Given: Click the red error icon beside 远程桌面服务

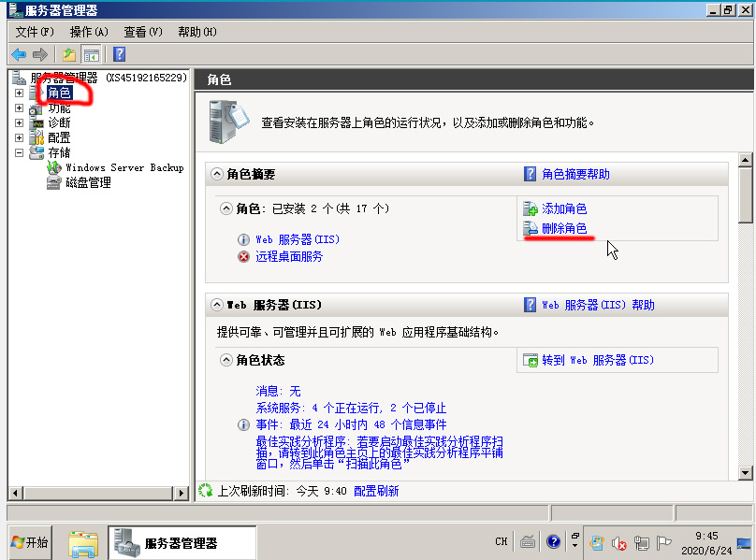Looking at the screenshot, I should [x=243, y=257].
